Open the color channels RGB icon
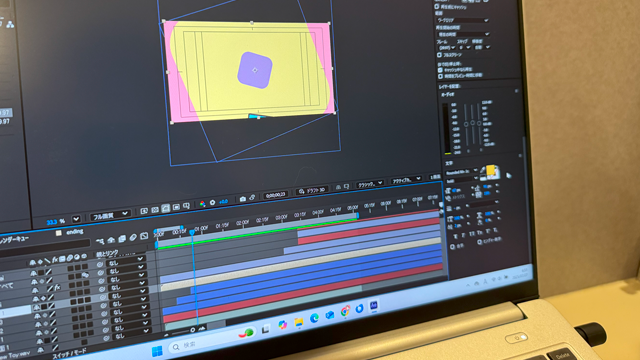Viewport: 640px width, 360px height. (202, 203)
